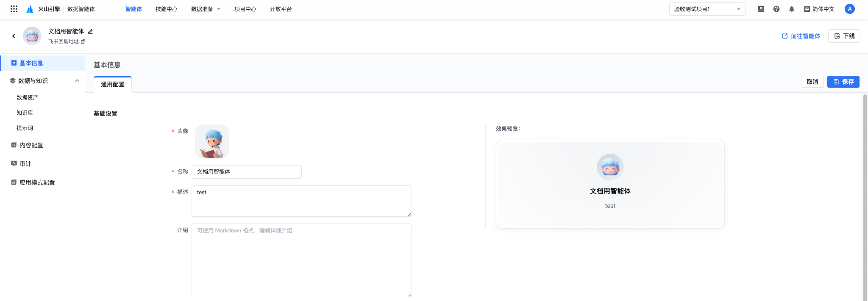The image size is (868, 301).
Task: Click the 名称 input field
Action: (x=247, y=172)
